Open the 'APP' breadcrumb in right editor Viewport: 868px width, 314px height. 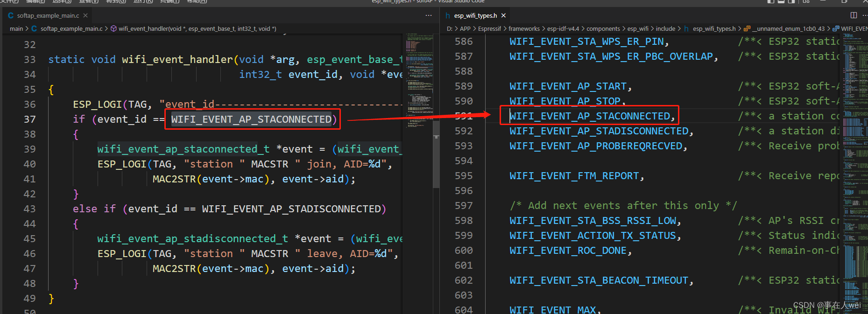465,28
